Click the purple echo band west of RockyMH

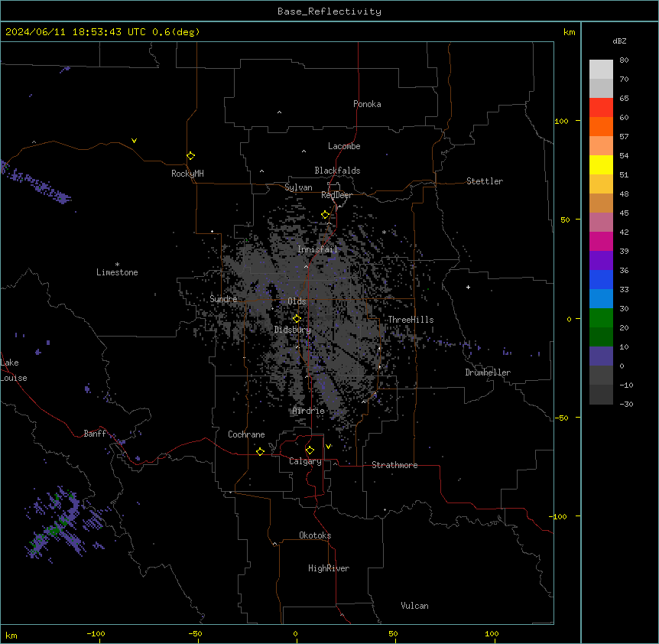(x=37, y=183)
